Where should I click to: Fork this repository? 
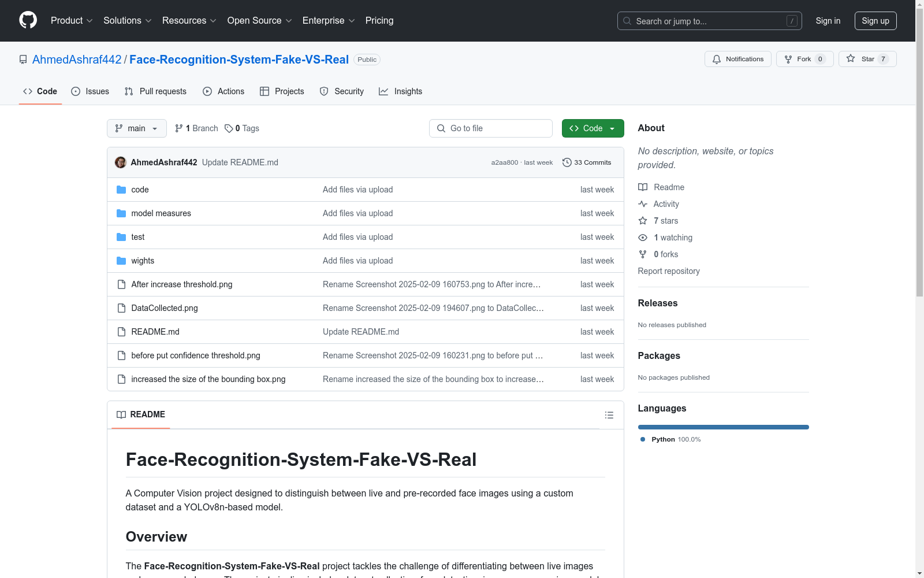click(805, 59)
